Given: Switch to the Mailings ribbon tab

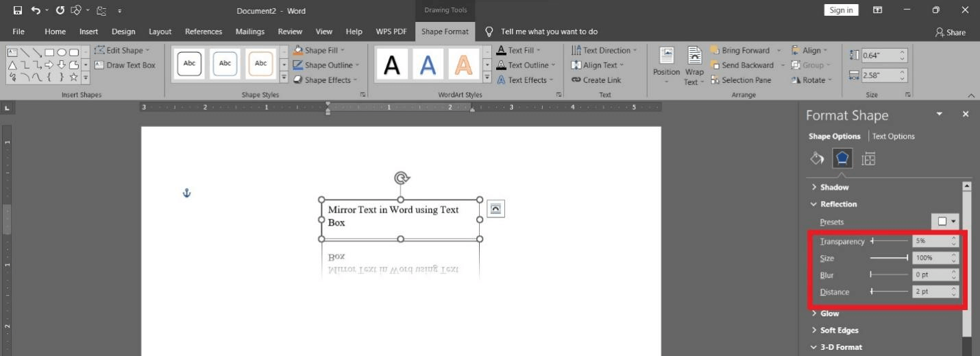Looking at the screenshot, I should (250, 32).
